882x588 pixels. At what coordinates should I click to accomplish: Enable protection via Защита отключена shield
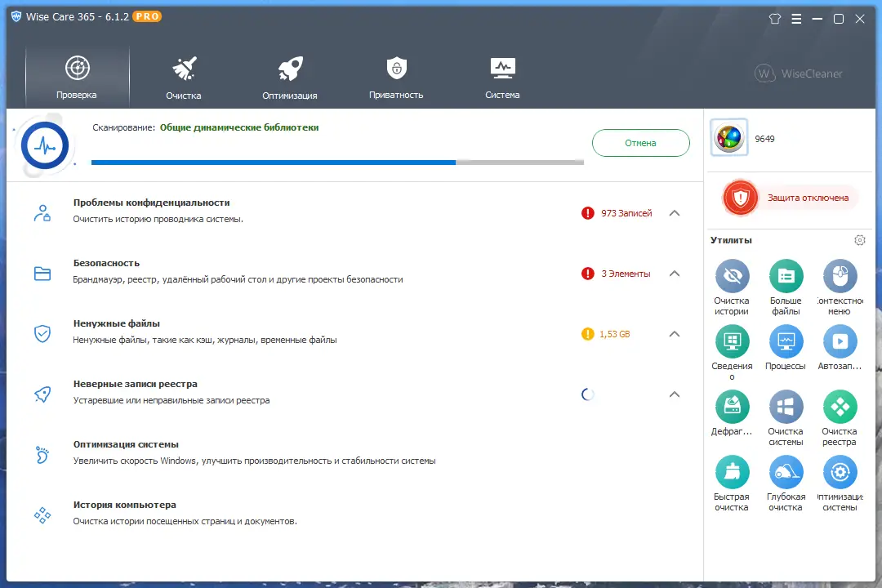[740, 198]
